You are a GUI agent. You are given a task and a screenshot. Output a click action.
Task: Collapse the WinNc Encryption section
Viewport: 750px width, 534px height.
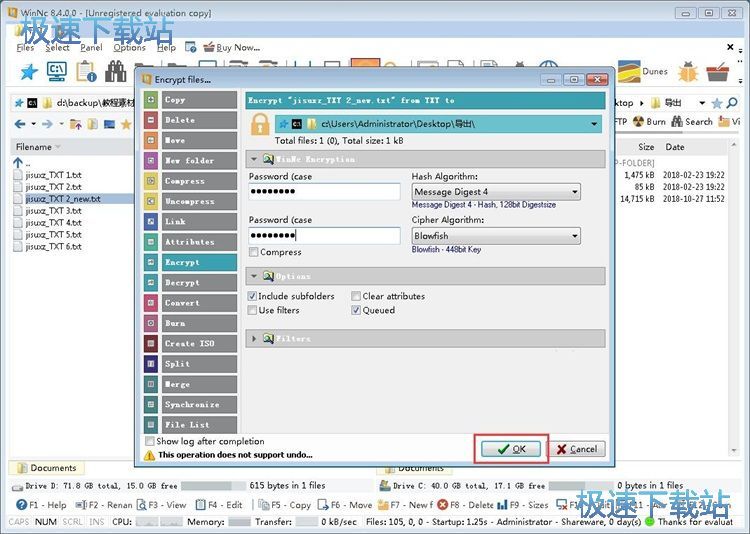pyautogui.click(x=254, y=159)
